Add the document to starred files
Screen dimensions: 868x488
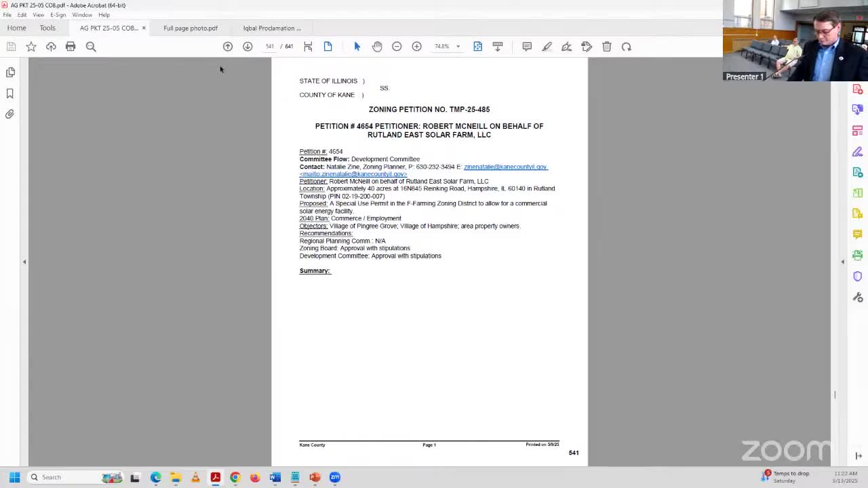[x=31, y=46]
